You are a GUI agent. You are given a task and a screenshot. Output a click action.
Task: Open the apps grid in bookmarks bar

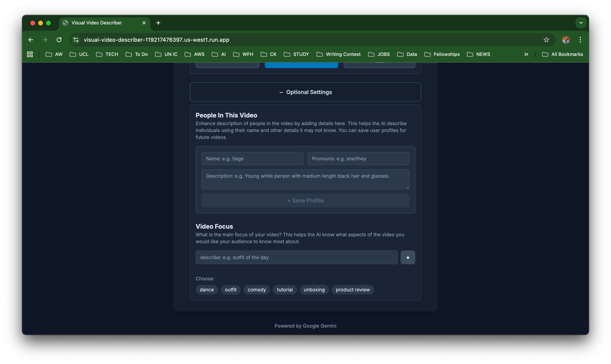tap(30, 54)
